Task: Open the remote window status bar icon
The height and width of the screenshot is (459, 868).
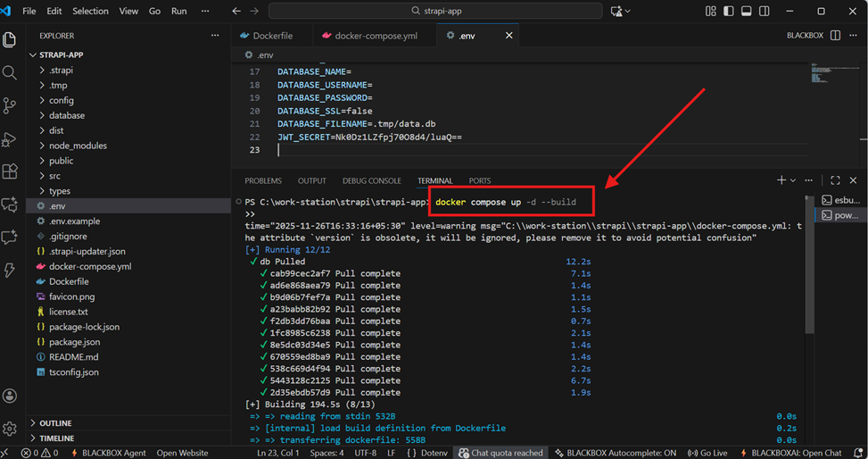Action: [x=5, y=453]
